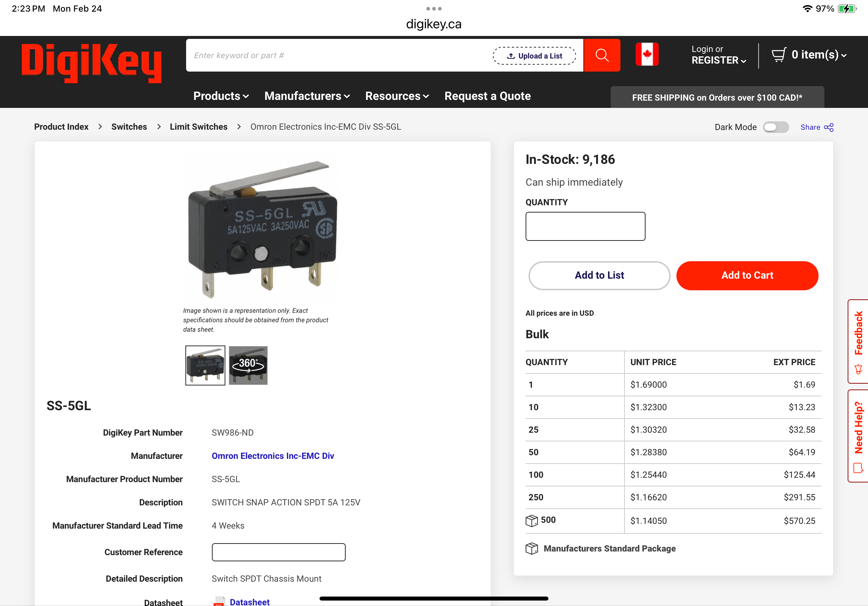Expand the Products menu
868x606 pixels.
221,96
